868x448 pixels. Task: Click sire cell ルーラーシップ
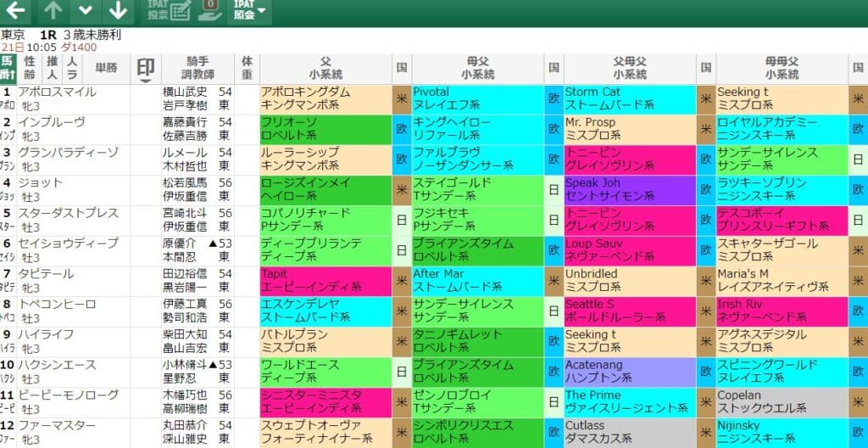(326, 160)
